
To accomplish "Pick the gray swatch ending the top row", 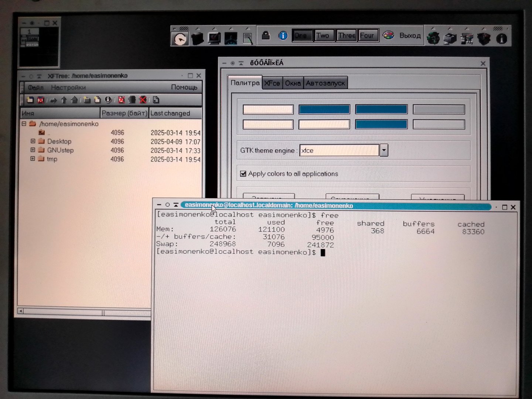I will click(439, 109).
